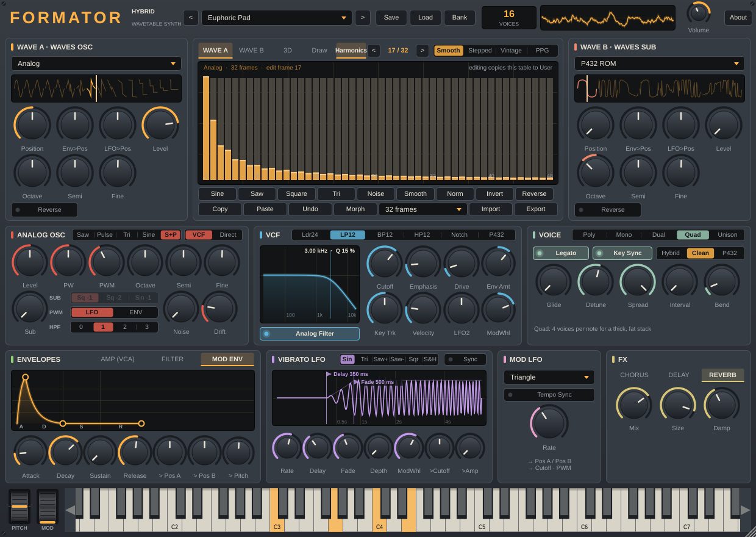
Task: Open Wave B P432 ROM dropdown
Action: 660,63
